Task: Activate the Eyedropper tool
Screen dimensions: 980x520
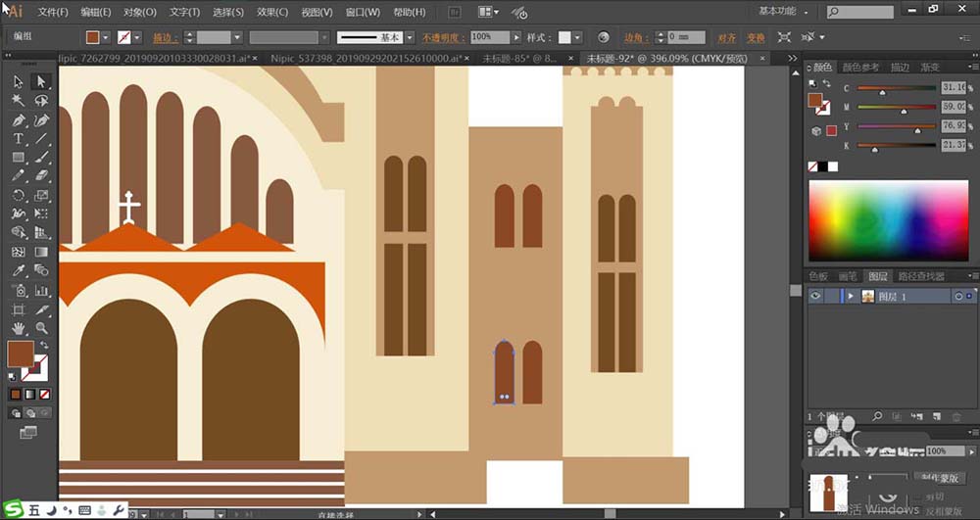Action: (18, 270)
